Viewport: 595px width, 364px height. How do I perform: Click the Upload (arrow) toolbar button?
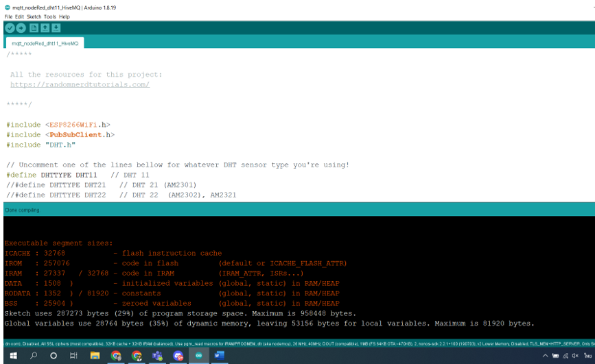tap(21, 27)
